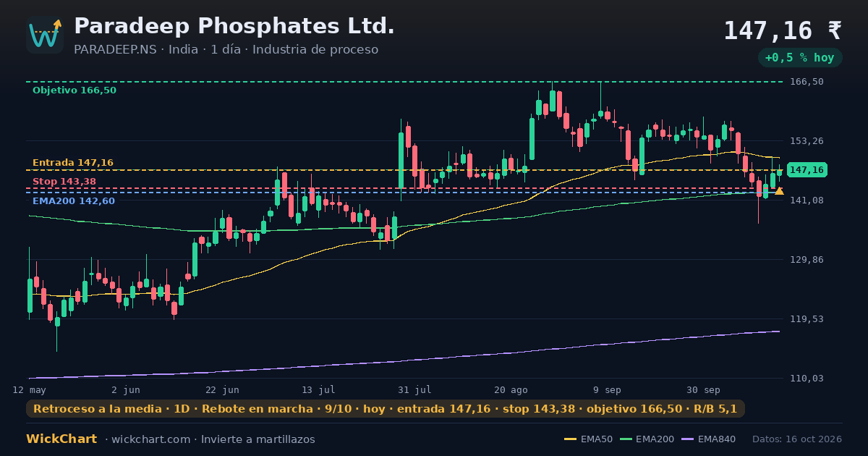
Task: Click the EMA200 legend entry
Action: (646, 439)
